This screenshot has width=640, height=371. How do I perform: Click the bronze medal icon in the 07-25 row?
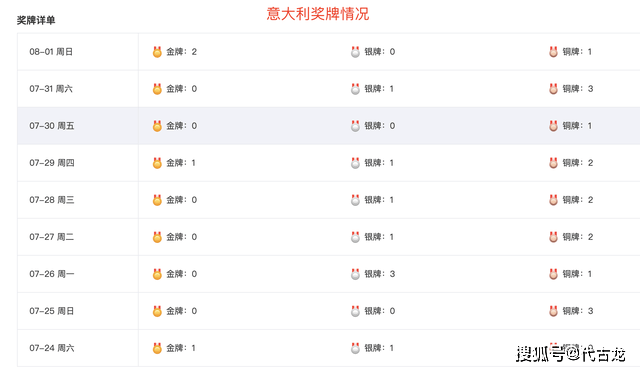click(x=553, y=311)
